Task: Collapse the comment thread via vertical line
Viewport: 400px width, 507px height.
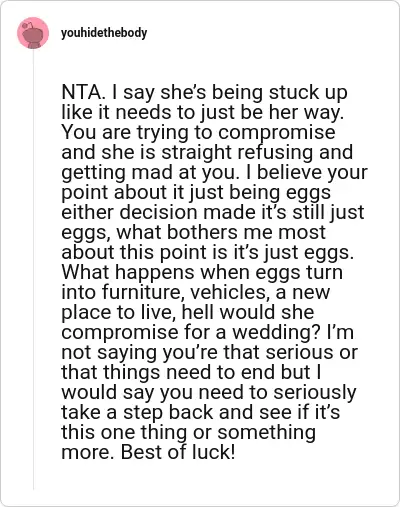Action: click(33, 269)
